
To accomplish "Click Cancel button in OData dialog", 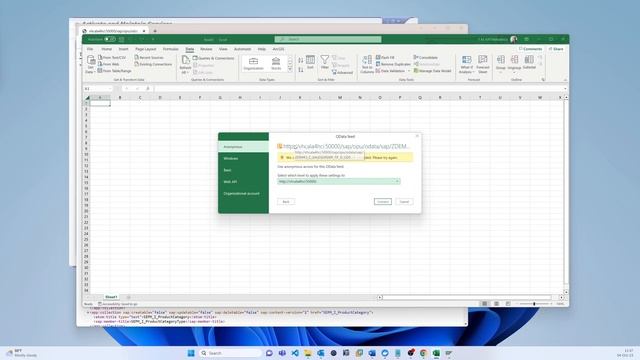I will [404, 202].
